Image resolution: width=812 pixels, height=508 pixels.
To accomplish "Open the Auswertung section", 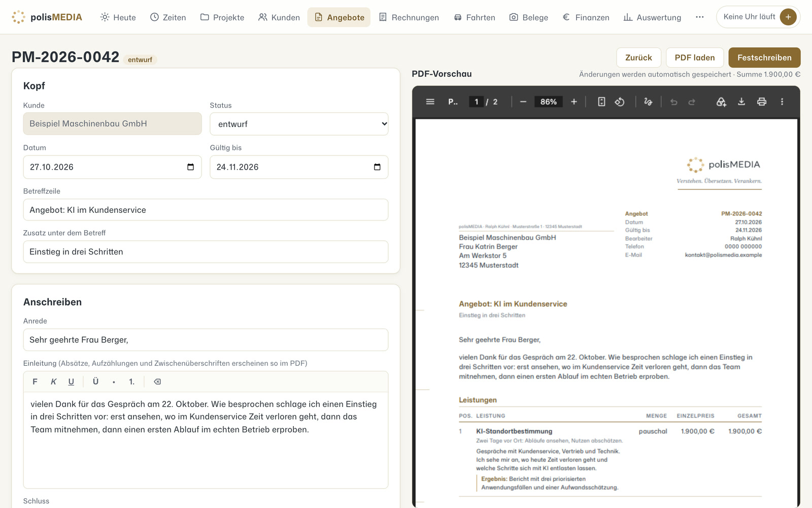I will pos(652,17).
